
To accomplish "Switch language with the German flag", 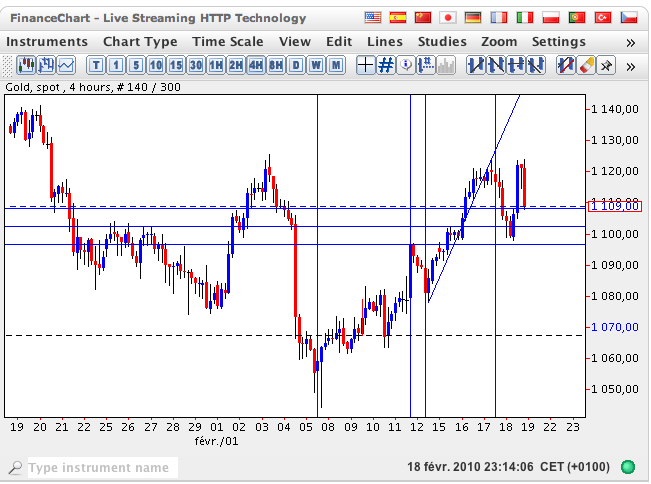I will pos(473,18).
